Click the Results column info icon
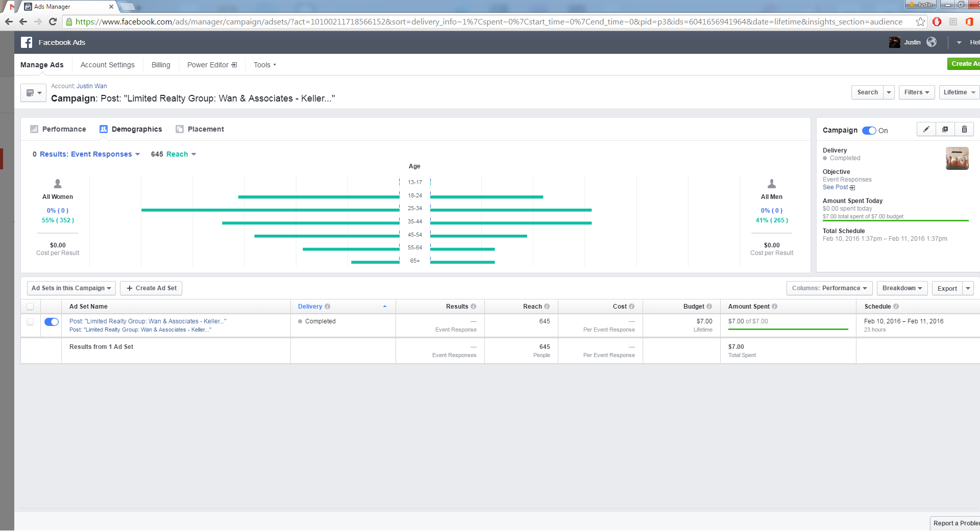980x531 pixels. click(x=473, y=307)
